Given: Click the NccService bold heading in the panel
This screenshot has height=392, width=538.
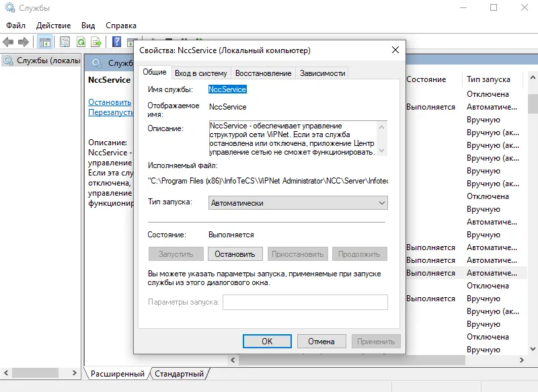Looking at the screenshot, I should (x=109, y=80).
